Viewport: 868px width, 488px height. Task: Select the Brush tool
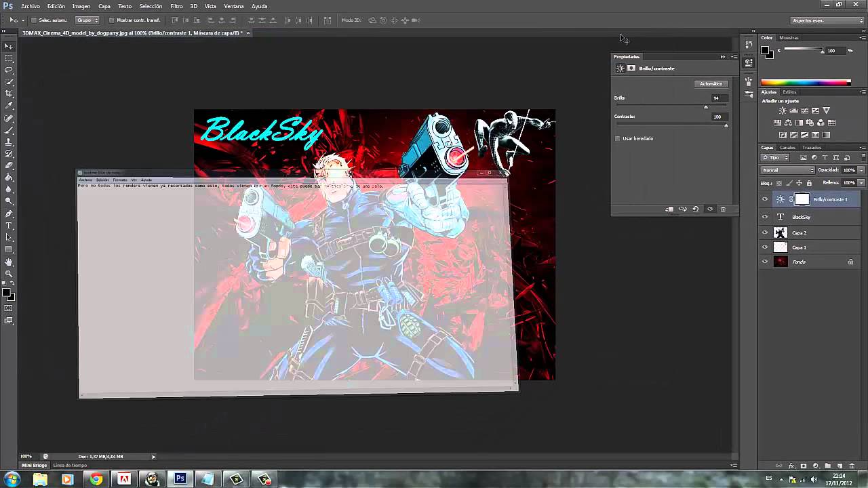(x=9, y=129)
